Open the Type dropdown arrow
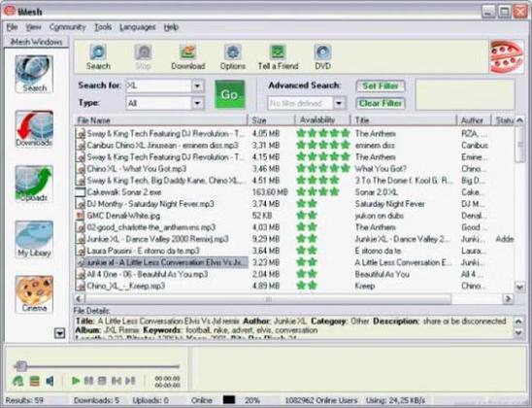This screenshot has width=532, height=408. (197, 103)
